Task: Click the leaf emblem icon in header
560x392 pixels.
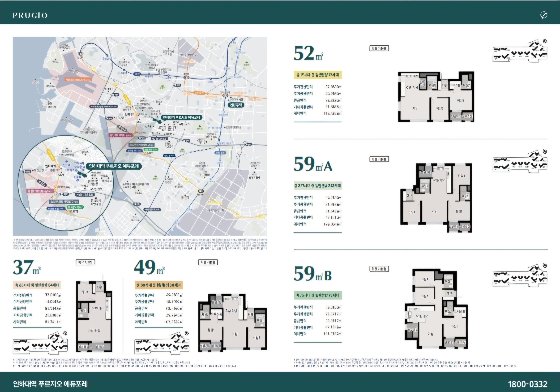Action: (x=544, y=15)
